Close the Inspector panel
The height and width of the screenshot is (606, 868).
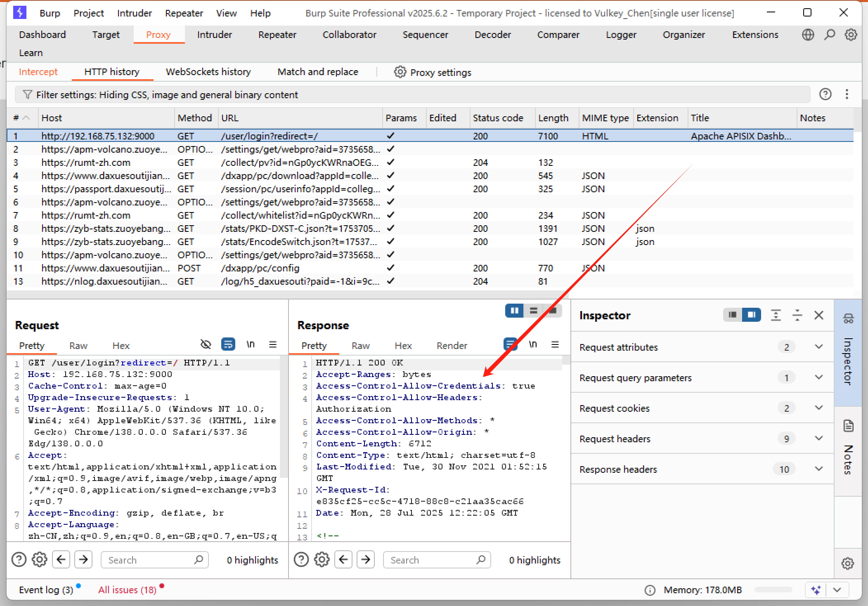[x=819, y=315]
